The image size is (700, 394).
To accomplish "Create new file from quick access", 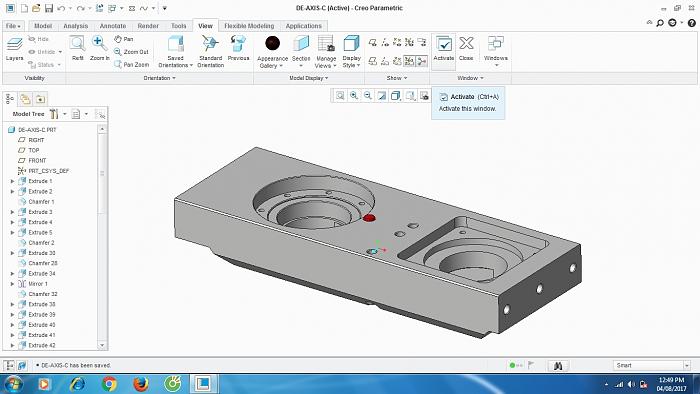I will (x=25, y=8).
